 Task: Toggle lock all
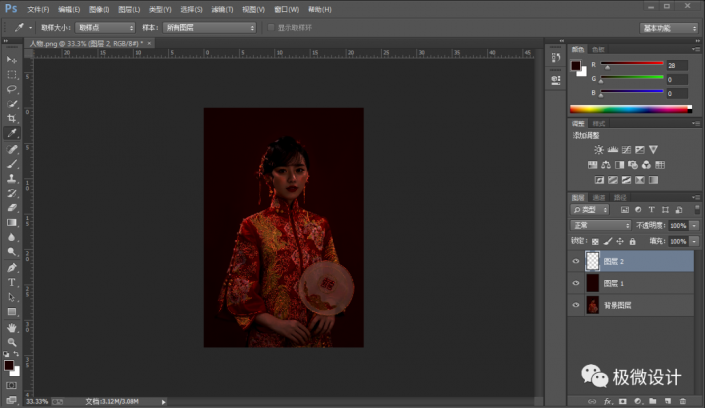click(x=633, y=242)
